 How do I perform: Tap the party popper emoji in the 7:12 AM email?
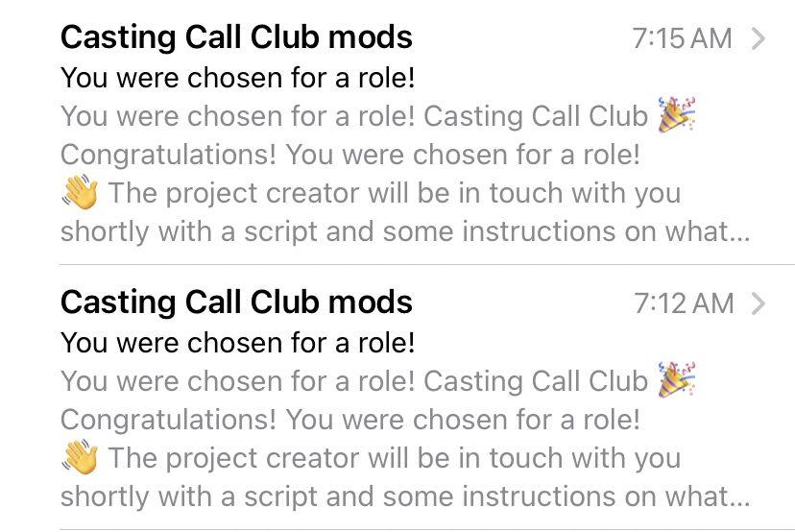[x=677, y=381]
